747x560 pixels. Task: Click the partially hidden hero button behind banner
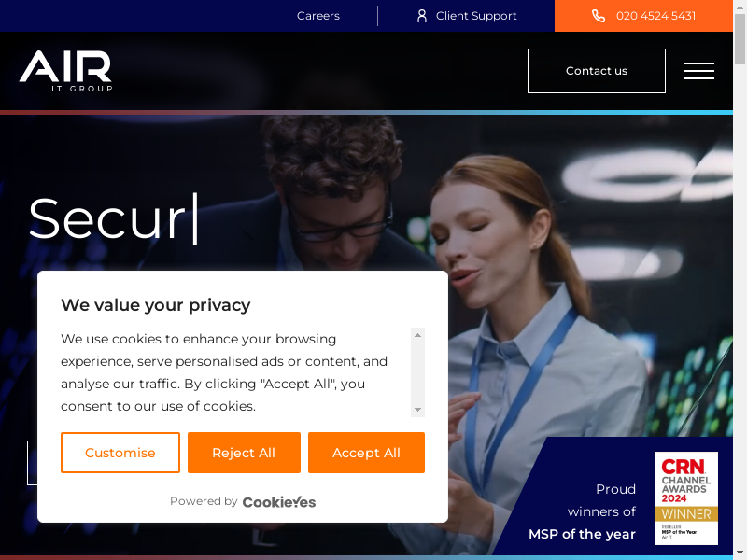pos(32,463)
